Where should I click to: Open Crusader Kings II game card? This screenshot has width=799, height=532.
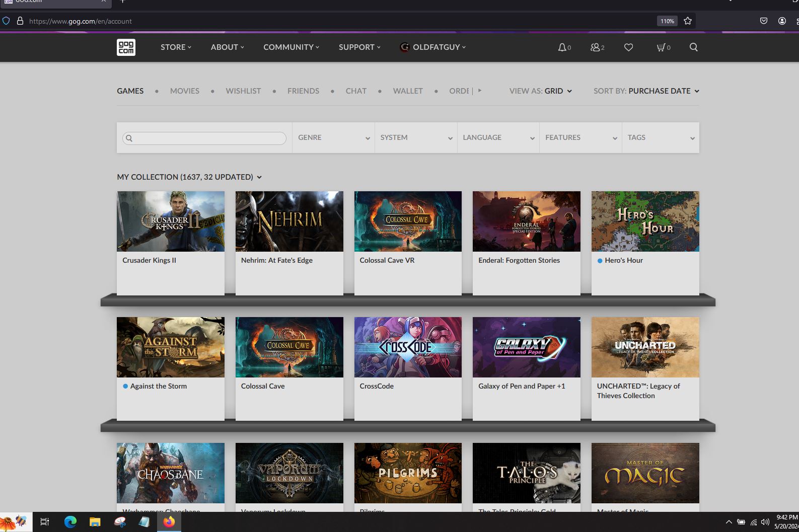[x=171, y=243]
